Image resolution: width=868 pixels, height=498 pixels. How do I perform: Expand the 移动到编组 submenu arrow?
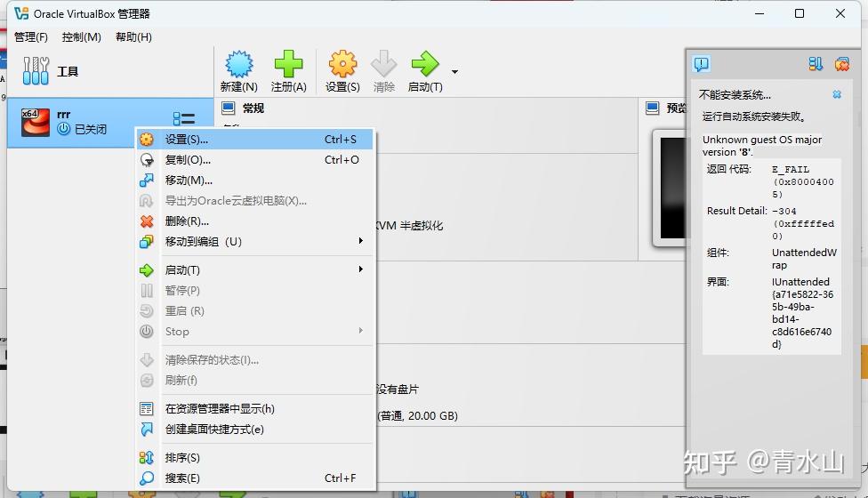click(361, 241)
